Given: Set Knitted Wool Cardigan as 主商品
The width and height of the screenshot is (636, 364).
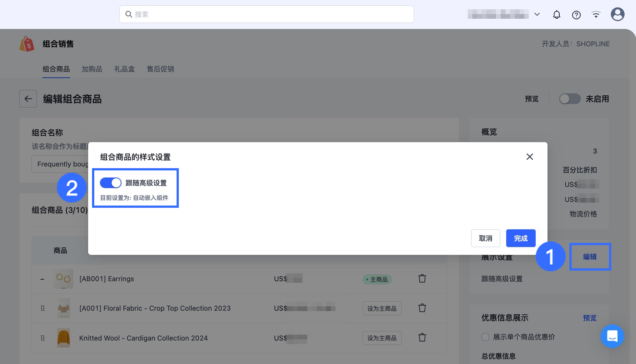Looking at the screenshot, I should click(382, 338).
